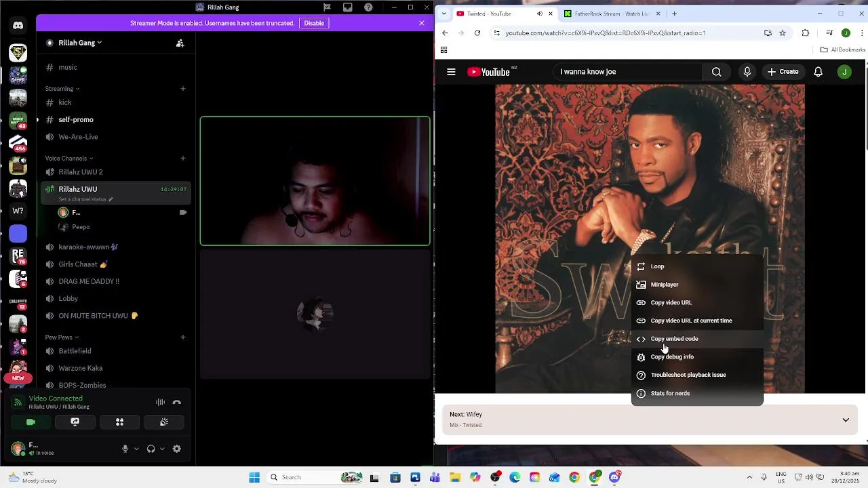Select Copy video URL at current time
The width and height of the screenshot is (868, 488).
click(697, 321)
